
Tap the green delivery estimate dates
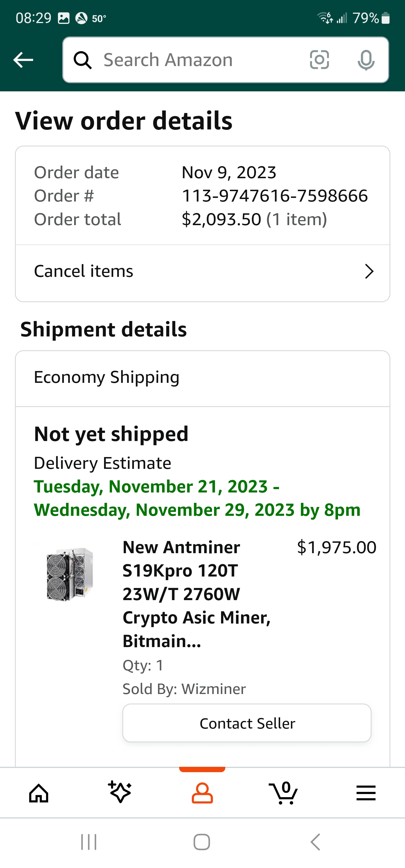197,498
